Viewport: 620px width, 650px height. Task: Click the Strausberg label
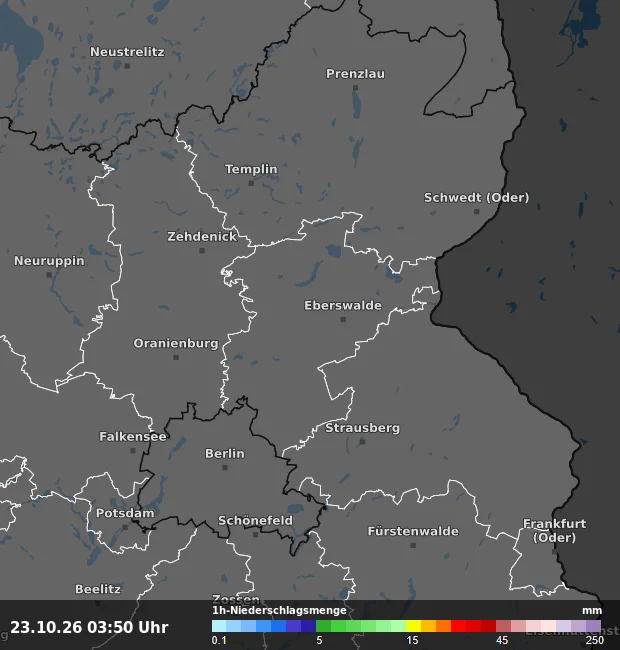tap(362, 428)
